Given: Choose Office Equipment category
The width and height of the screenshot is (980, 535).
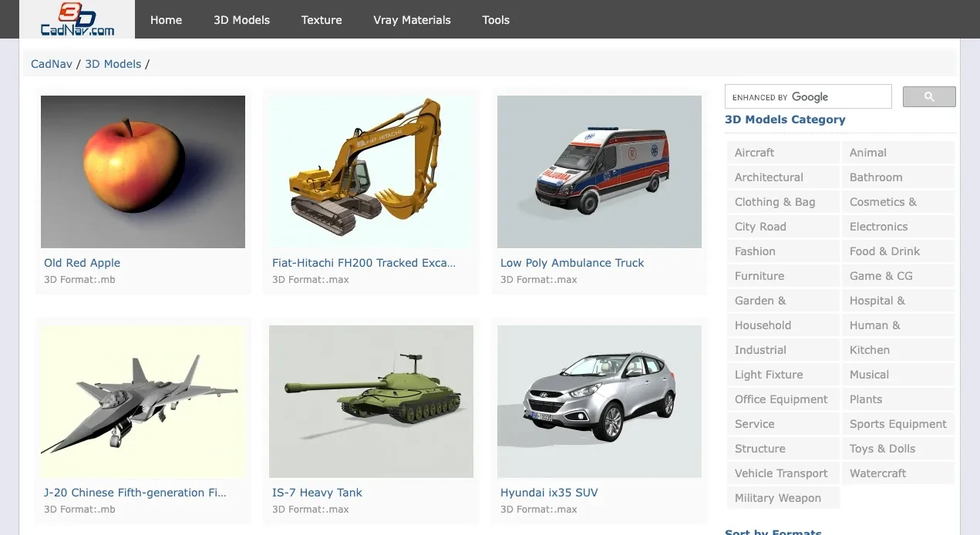Looking at the screenshot, I should pos(783,399).
